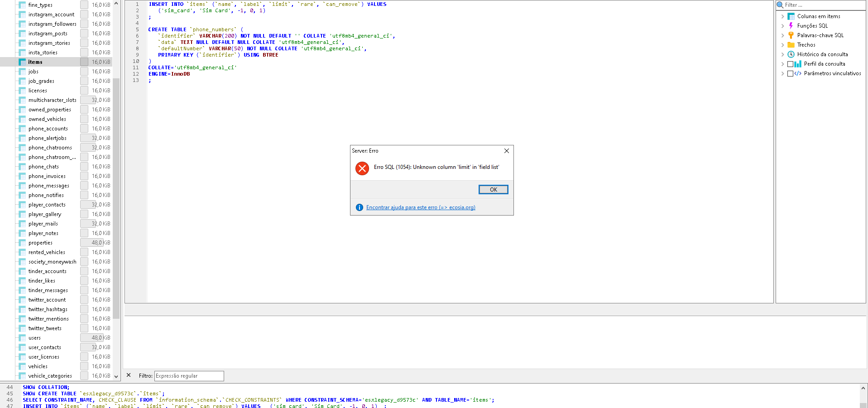Viewport: 868px width, 408px height.
Task: Click OK in the Server: Erro dialog
Action: pos(494,190)
